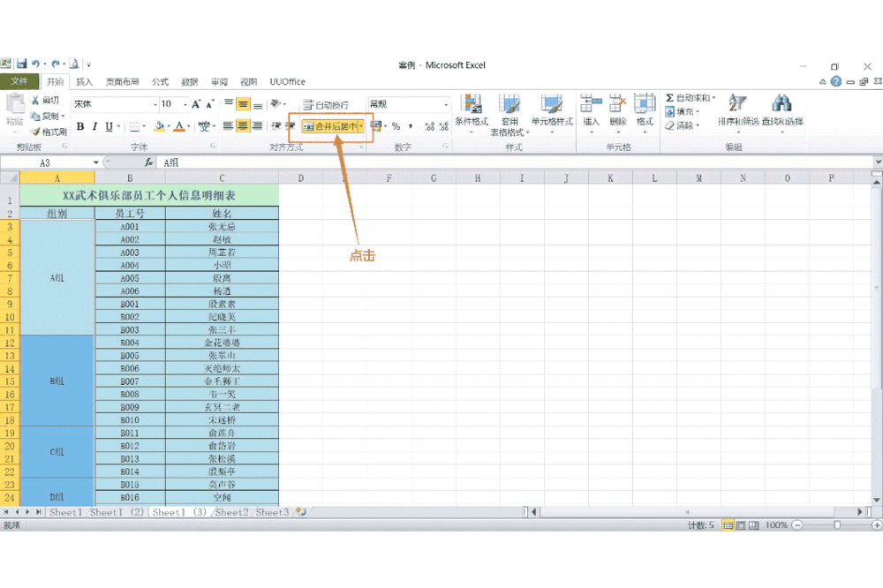Toggle top vertical alignment
Viewport: 883px width, 588px height.
(229, 104)
